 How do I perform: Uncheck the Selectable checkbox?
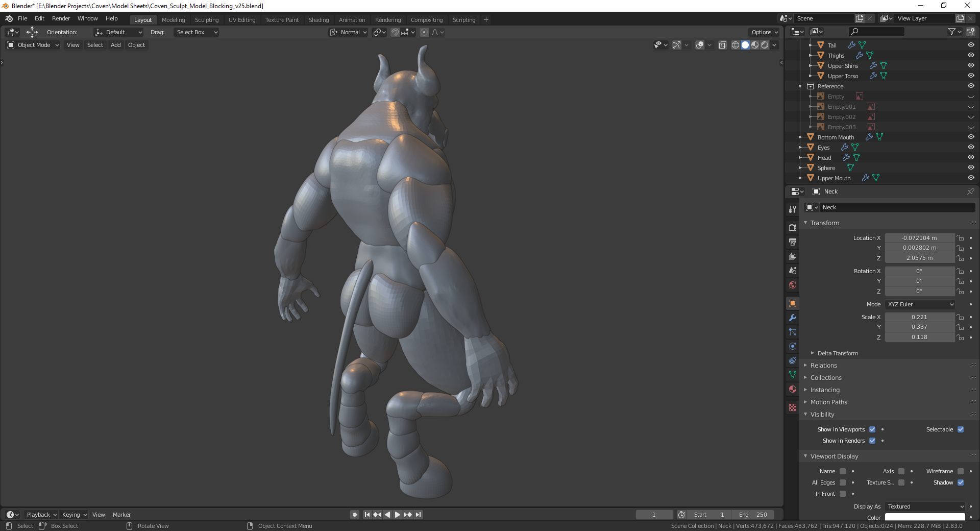[961, 429]
